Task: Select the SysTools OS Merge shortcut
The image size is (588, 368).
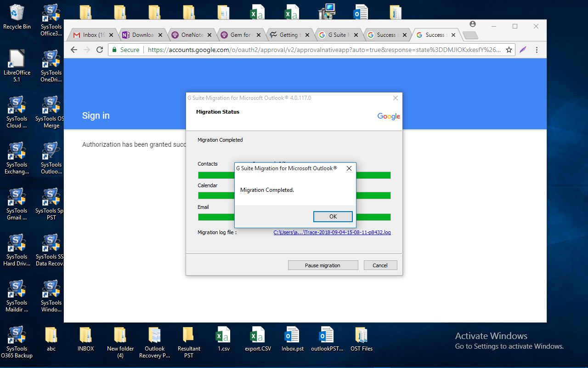Action: [x=51, y=112]
